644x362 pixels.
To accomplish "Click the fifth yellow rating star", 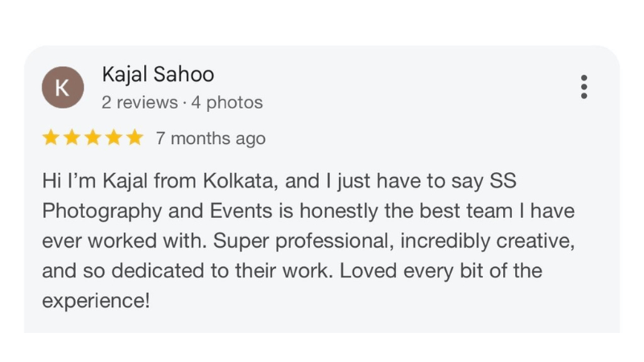I will click(134, 138).
